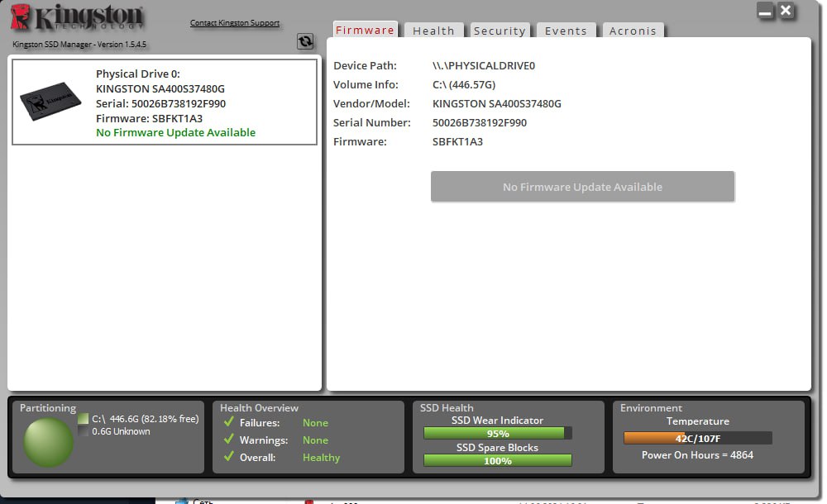The height and width of the screenshot is (504, 827).
Task: Click the serial number value in Firmware pane
Action: pos(480,122)
